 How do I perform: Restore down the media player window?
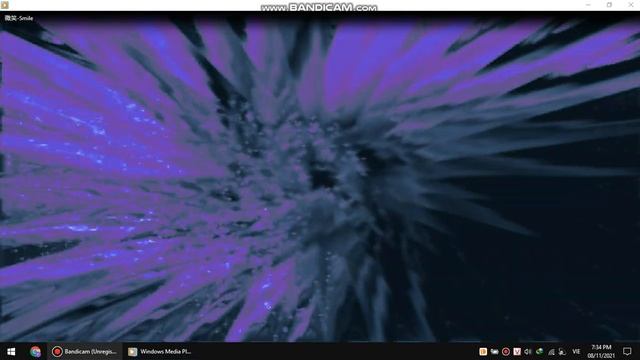609,4
